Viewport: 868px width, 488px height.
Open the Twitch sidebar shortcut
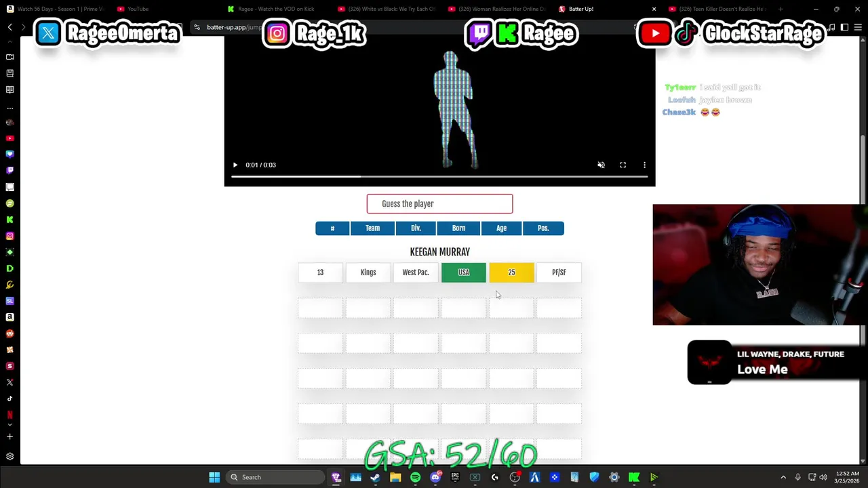[x=9, y=171]
